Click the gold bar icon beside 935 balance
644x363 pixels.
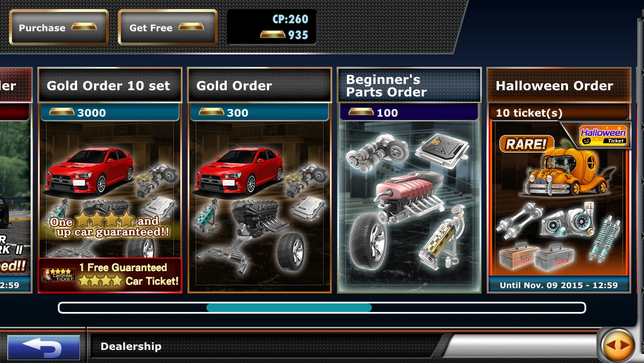(x=272, y=34)
